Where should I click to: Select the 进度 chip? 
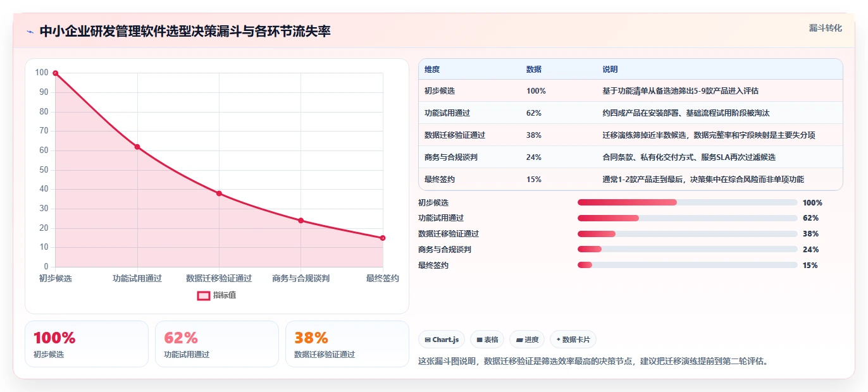(x=527, y=340)
